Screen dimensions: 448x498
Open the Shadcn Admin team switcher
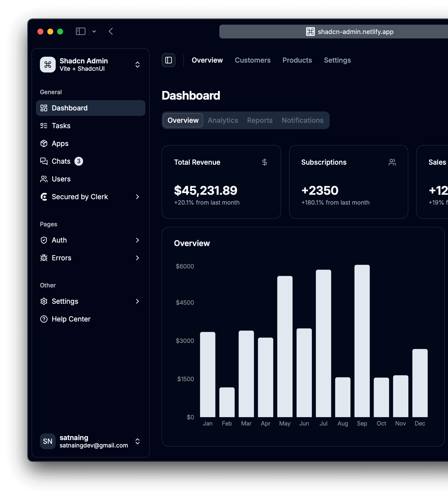tap(91, 65)
